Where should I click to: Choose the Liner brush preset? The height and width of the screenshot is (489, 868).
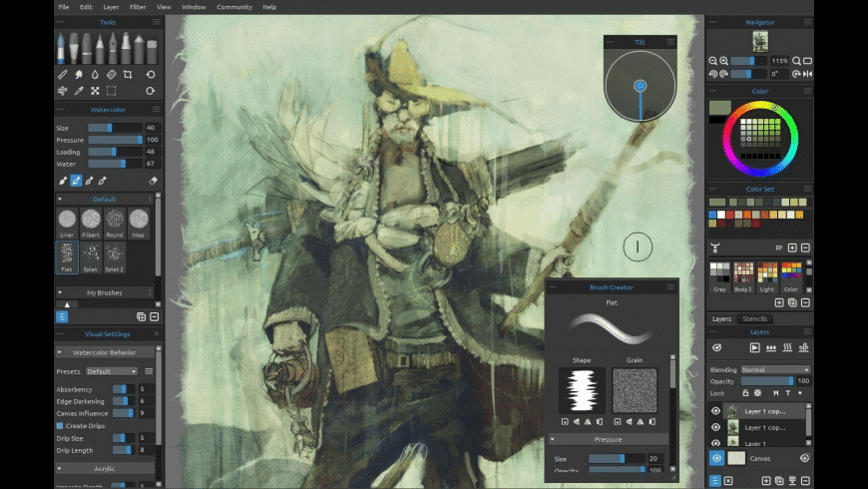tap(67, 224)
